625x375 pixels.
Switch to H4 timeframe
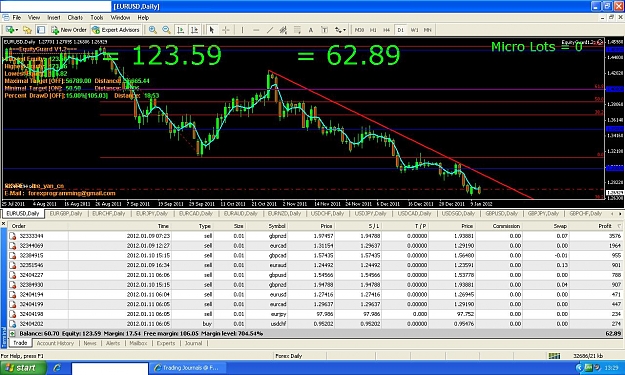tap(386, 30)
